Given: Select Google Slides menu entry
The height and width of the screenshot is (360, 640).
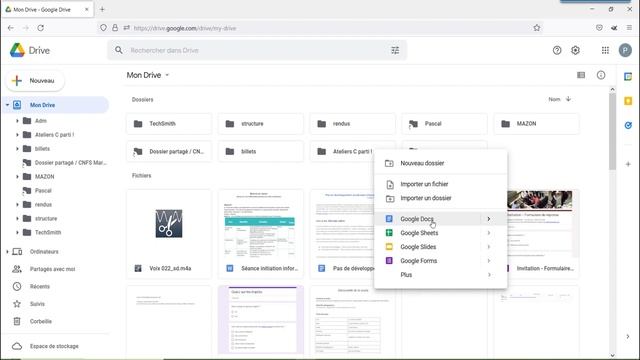Looking at the screenshot, I should tap(440, 247).
